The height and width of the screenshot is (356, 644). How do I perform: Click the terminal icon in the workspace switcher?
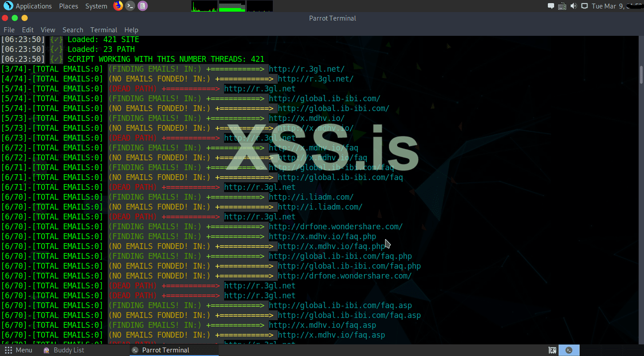point(568,350)
